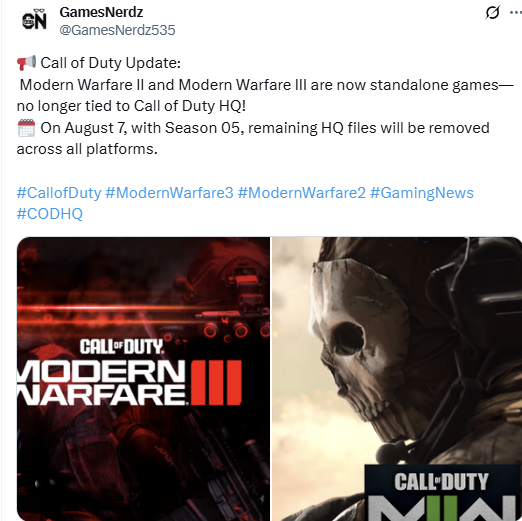This screenshot has height=521, width=522.
Task: Click the calendar emoji before August 7
Action: 26,128
